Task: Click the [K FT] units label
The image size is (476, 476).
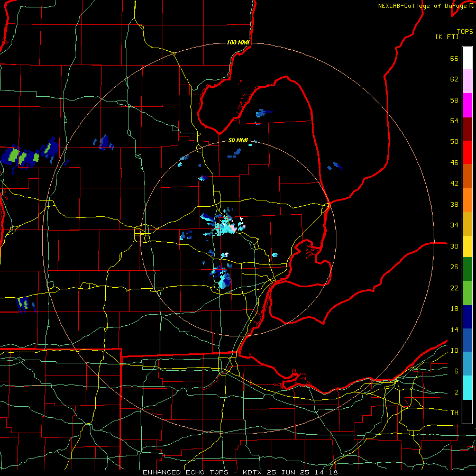Action: click(x=447, y=36)
